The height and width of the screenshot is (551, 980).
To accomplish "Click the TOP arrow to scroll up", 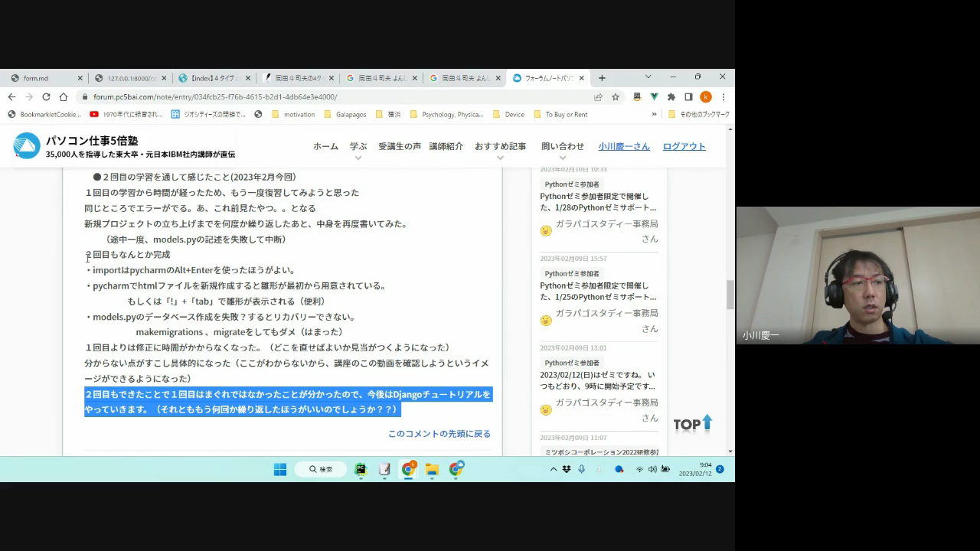I will click(693, 424).
